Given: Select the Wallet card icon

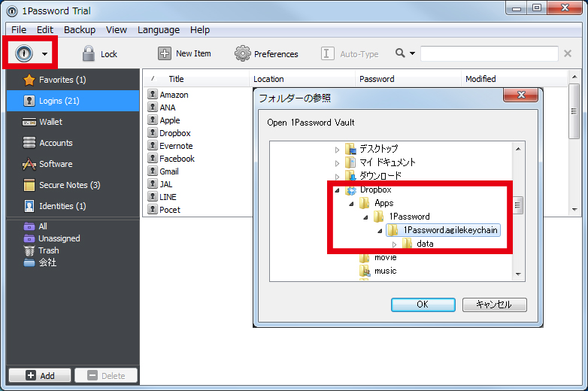Looking at the screenshot, I should [x=29, y=123].
